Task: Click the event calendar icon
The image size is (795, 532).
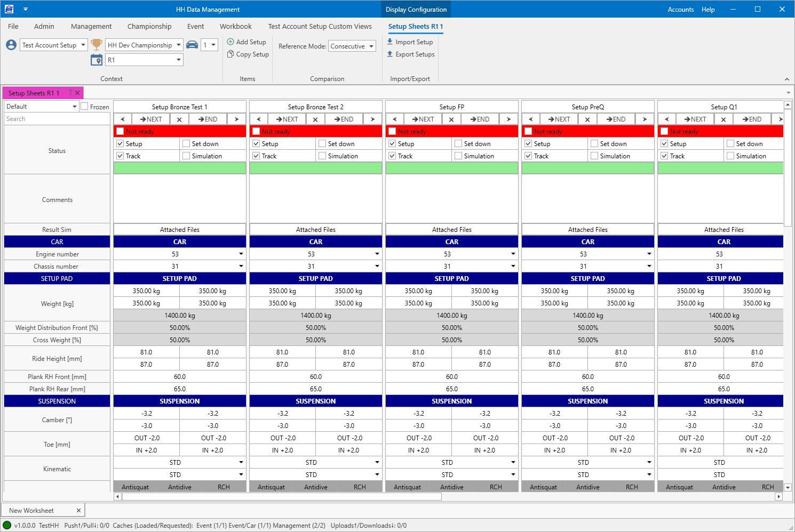Action: tap(97, 60)
